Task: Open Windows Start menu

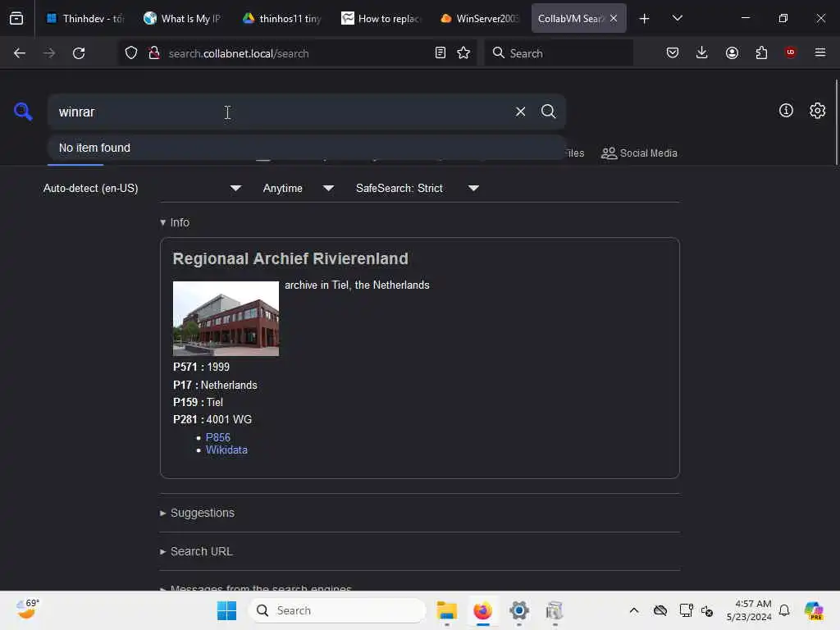Action: pos(226,610)
